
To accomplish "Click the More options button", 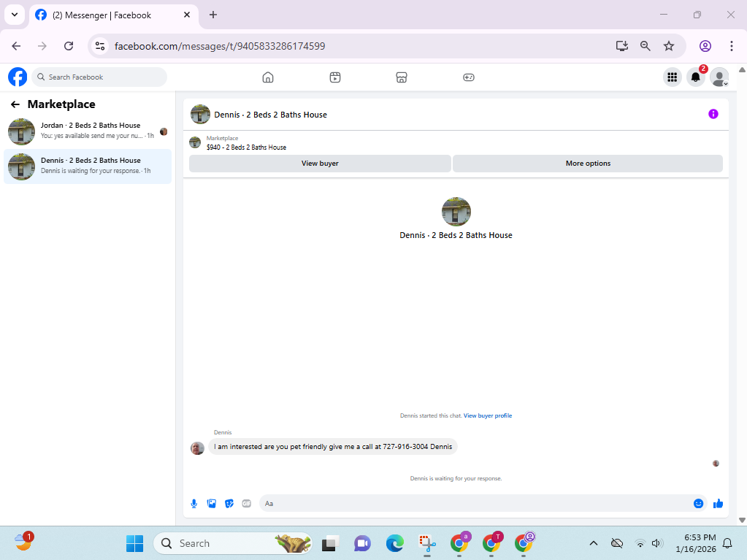I will click(588, 164).
